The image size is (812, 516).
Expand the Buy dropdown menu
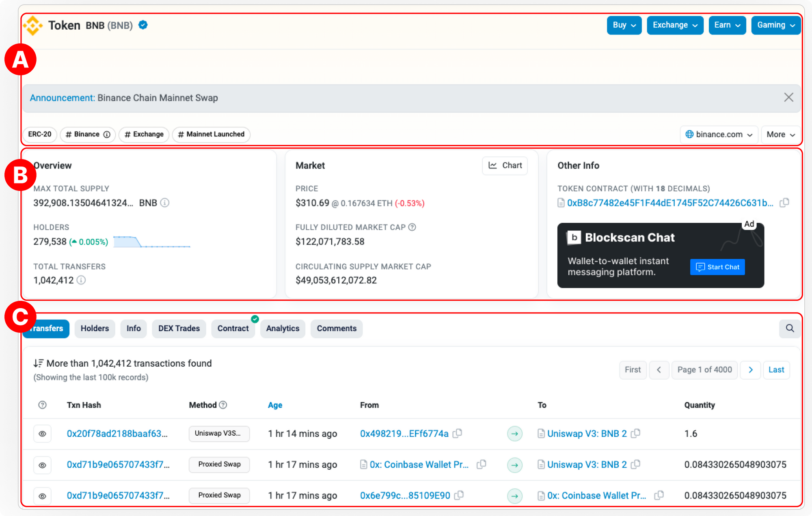click(x=624, y=25)
